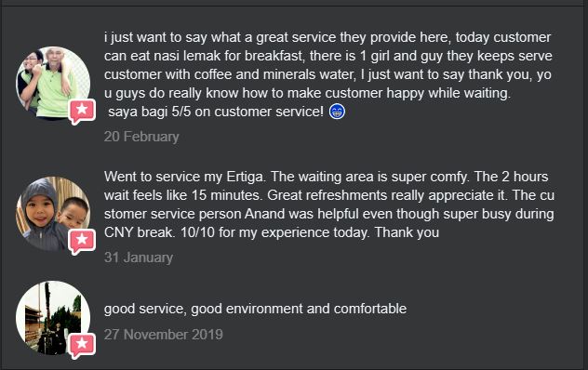The height and width of the screenshot is (370, 588).
Task: Open the '31 January' review timestamp
Action: tap(139, 258)
